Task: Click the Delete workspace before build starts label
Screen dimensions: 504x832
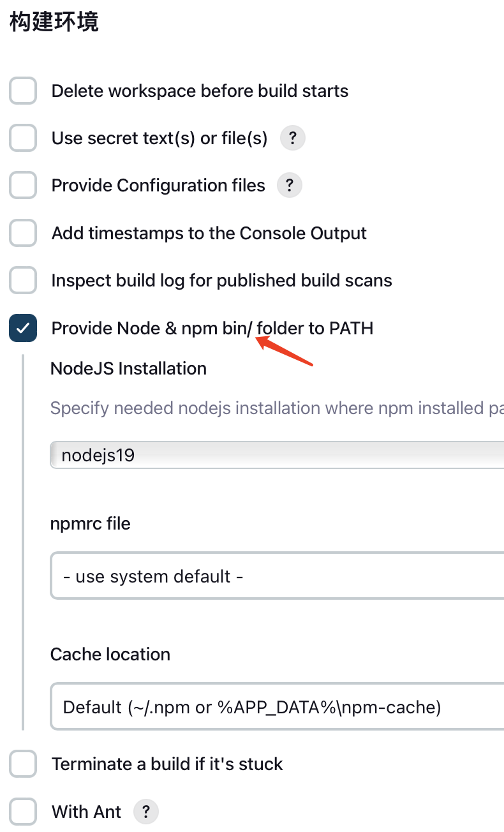Action: (200, 91)
